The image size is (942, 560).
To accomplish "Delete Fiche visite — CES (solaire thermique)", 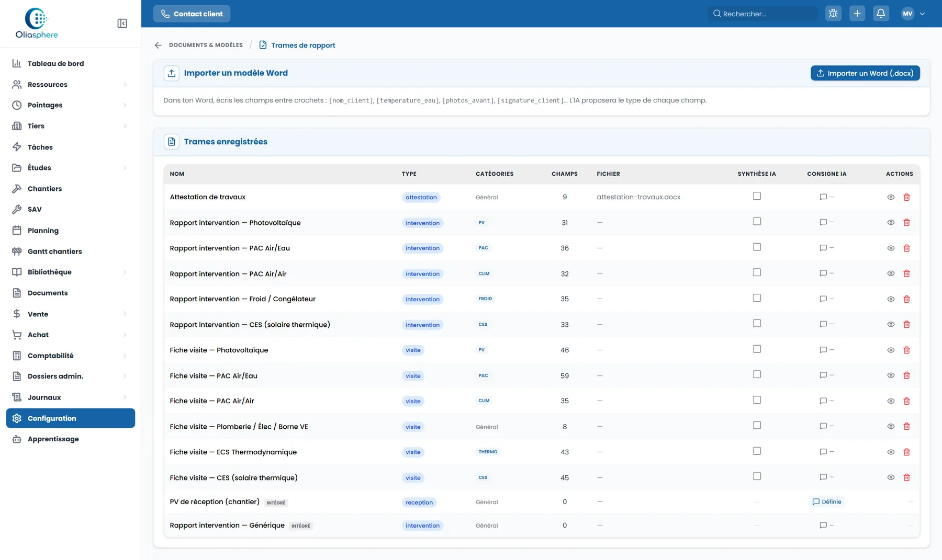I will pos(906,477).
